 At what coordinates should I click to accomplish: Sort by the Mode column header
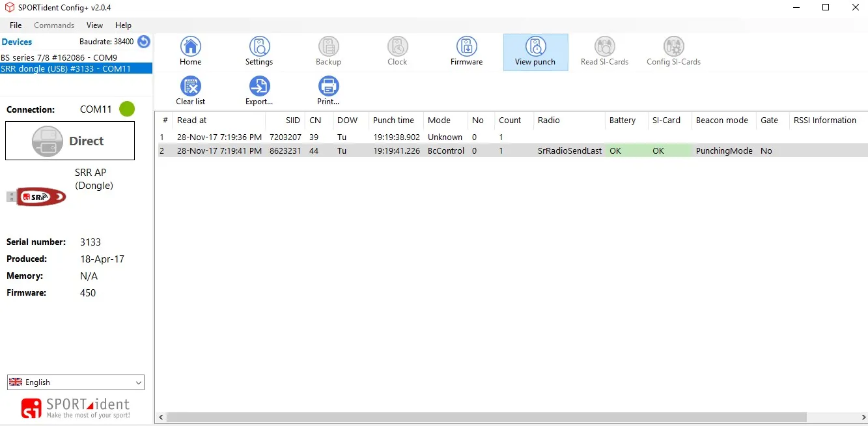[x=445, y=121]
